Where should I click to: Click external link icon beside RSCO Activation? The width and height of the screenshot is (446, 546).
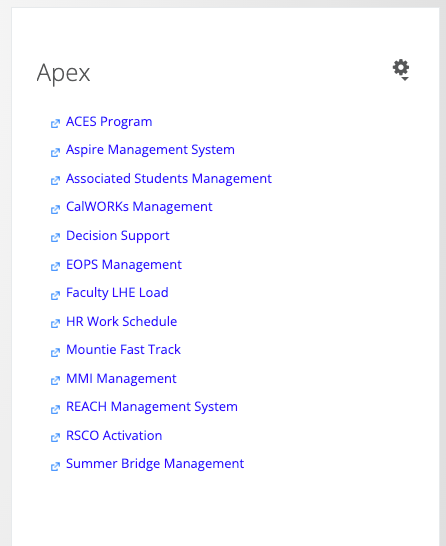coord(55,438)
